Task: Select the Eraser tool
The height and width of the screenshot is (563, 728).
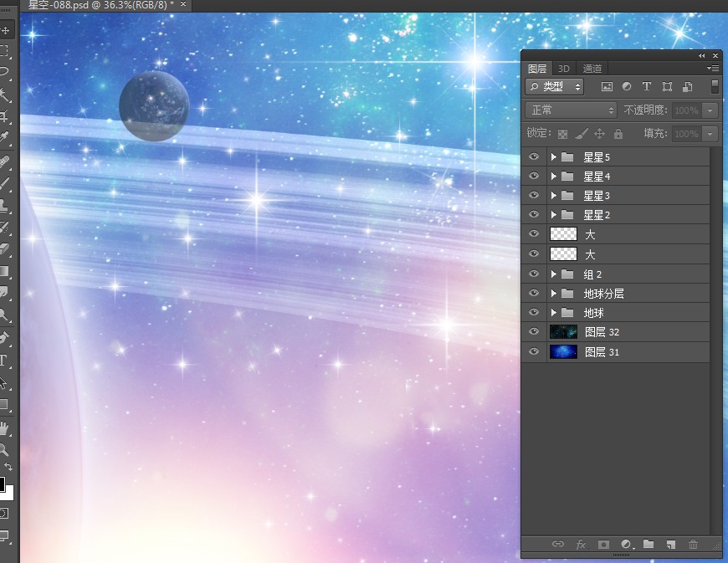Action: (5, 249)
